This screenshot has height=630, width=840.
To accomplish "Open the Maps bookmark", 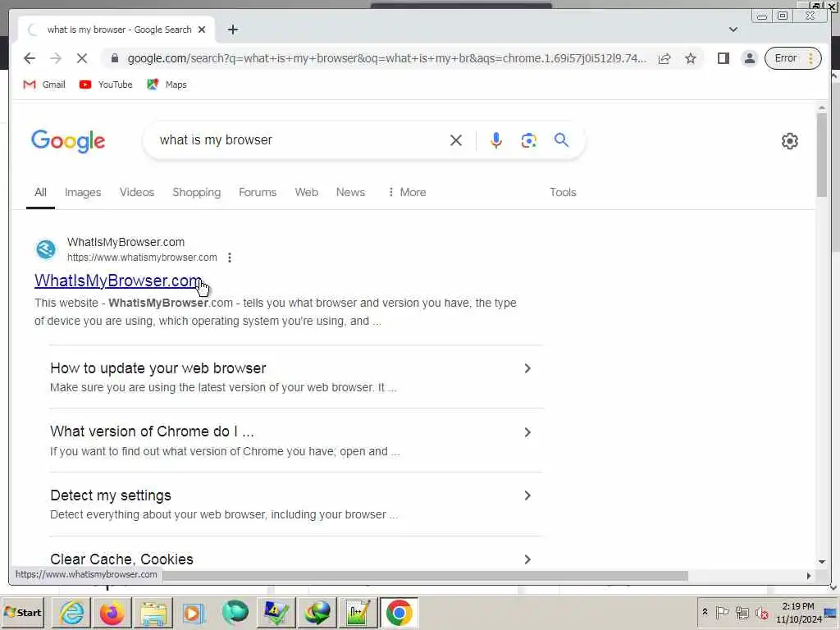I will tap(167, 84).
